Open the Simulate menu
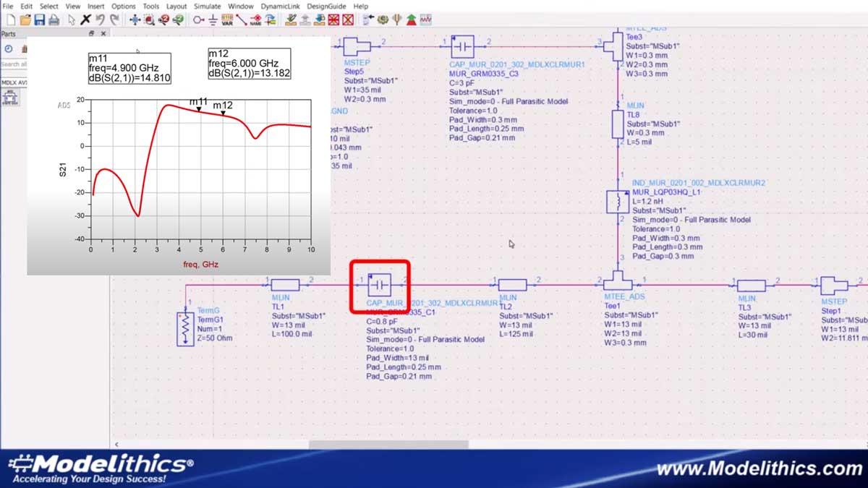This screenshot has height=488, width=868. (x=207, y=6)
